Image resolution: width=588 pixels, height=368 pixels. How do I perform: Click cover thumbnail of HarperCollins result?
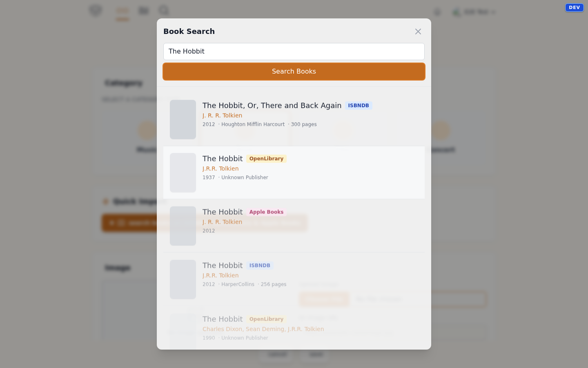click(183, 280)
